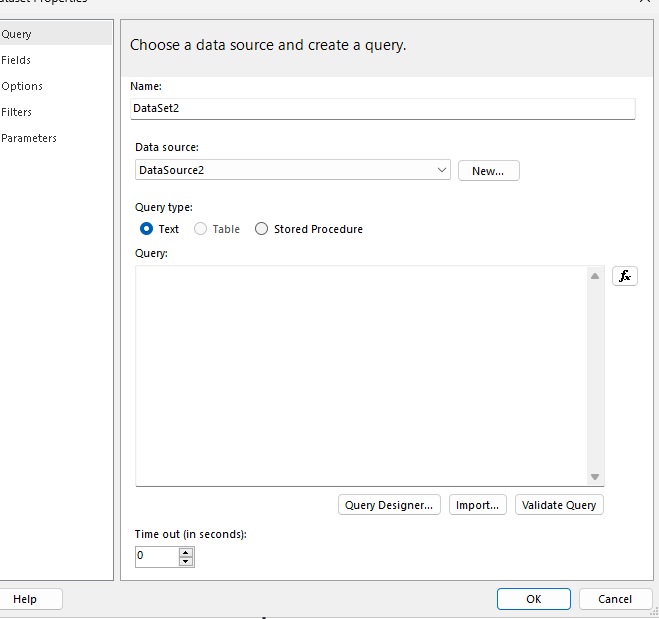The width and height of the screenshot is (659, 619).
Task: Click the Import... button
Action: 477,505
